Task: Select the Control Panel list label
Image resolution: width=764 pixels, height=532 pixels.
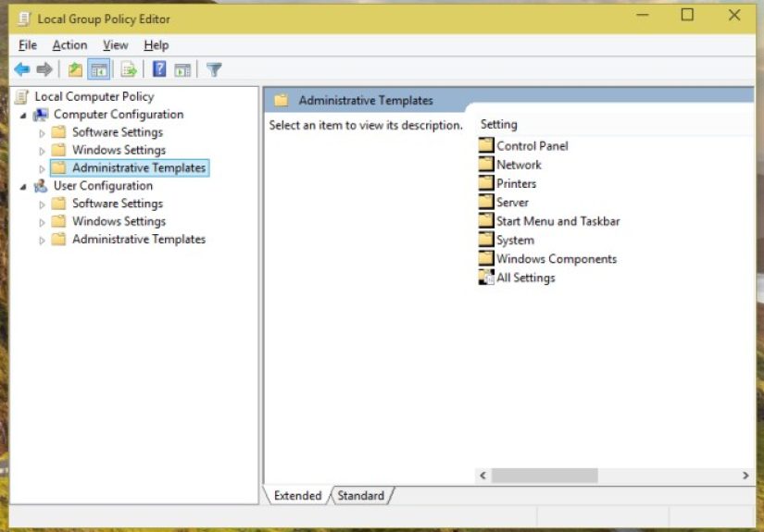Action: 532,146
